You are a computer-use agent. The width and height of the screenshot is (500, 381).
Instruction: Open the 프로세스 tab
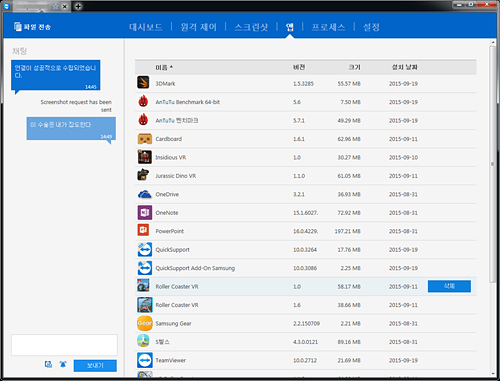pos(328,27)
